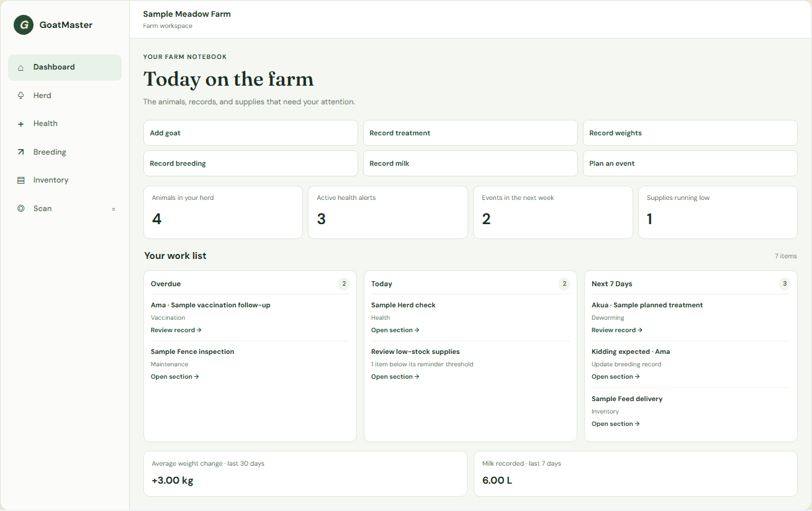Open the Active health alerts card

388,212
